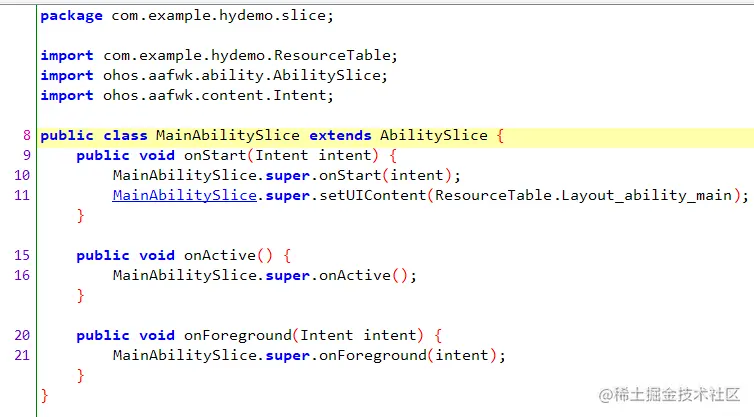
Task: Click the 'onStart(intent);' call on line 10
Action: (x=390, y=176)
